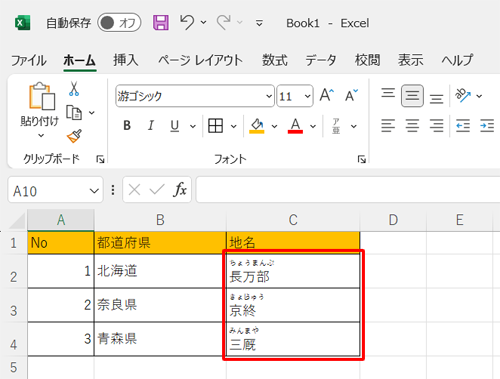Switch to the 表示 tab
Image resolution: width=500 pixels, height=379 pixels.
point(411,60)
